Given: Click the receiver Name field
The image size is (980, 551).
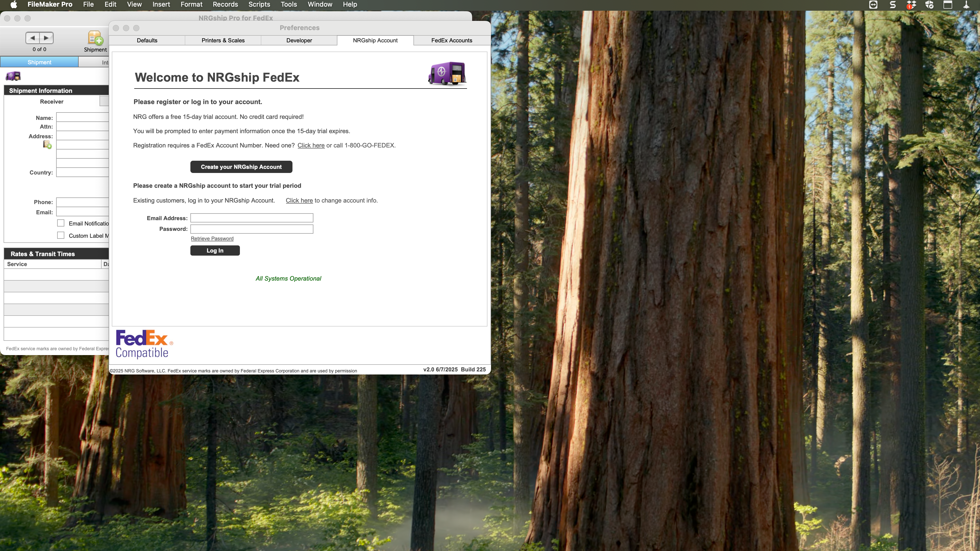Looking at the screenshot, I should [x=82, y=117].
